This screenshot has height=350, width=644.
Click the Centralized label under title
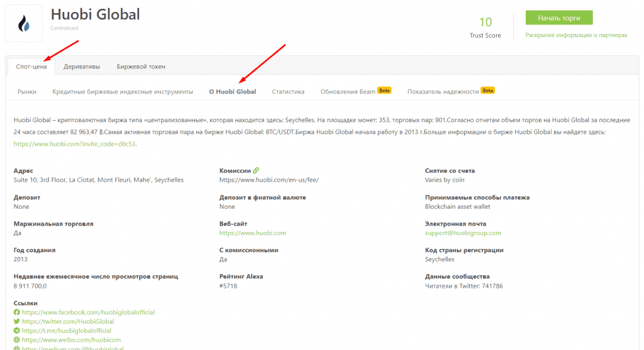(x=64, y=28)
